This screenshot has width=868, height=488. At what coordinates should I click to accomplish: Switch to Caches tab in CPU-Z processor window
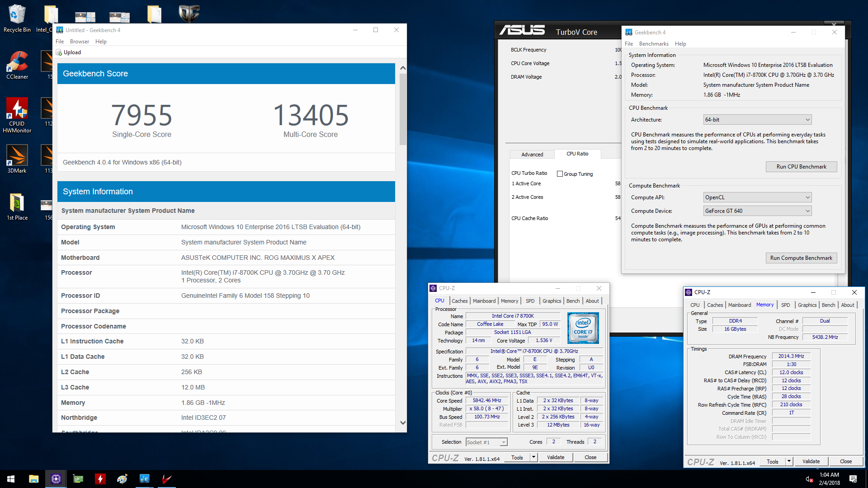pyautogui.click(x=460, y=301)
